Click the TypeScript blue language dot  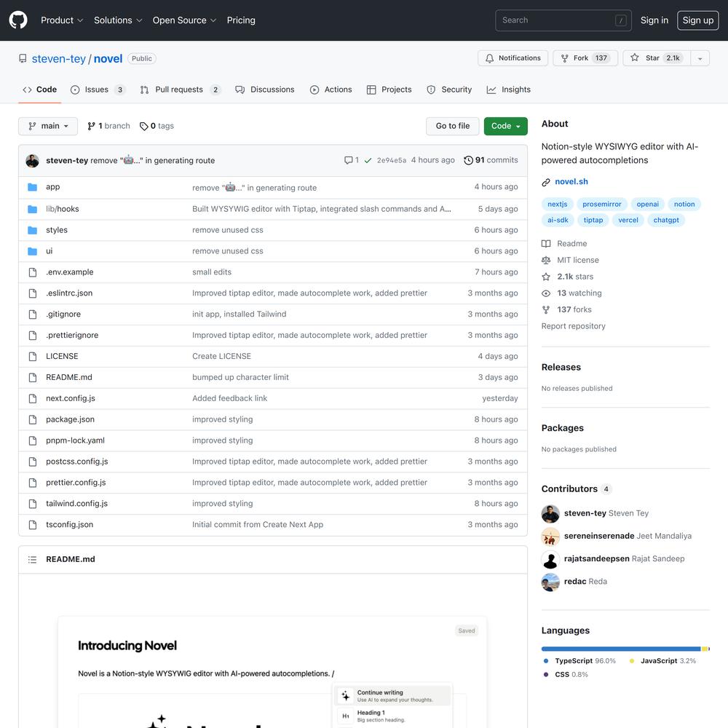click(x=546, y=661)
